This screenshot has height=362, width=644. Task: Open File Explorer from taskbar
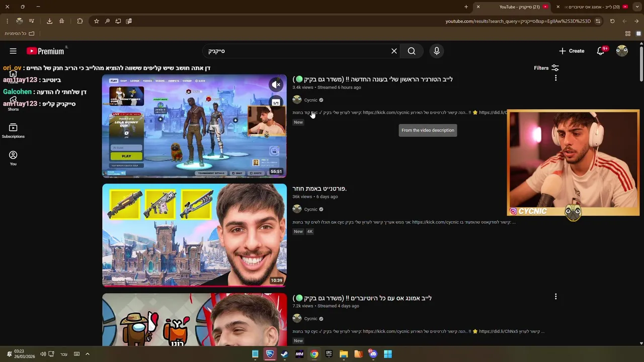point(344,354)
